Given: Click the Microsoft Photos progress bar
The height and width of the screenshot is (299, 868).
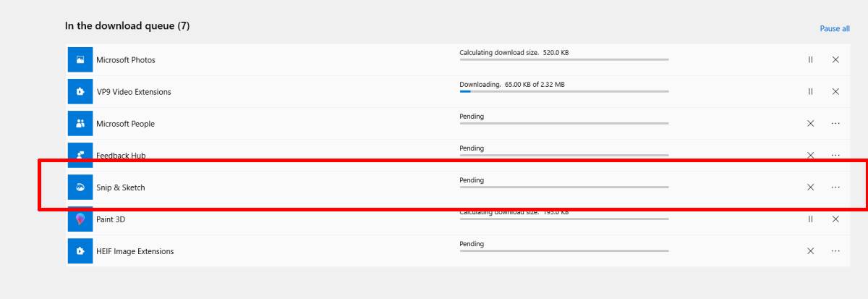Looking at the screenshot, I should 564,59.
